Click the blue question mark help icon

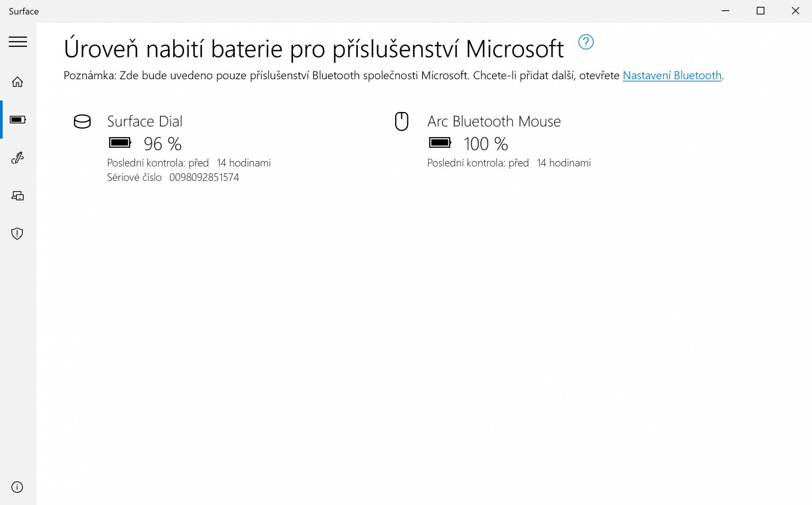586,42
